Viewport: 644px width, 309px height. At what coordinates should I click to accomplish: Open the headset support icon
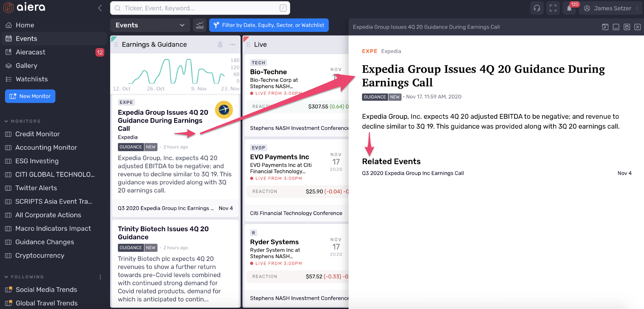(537, 8)
